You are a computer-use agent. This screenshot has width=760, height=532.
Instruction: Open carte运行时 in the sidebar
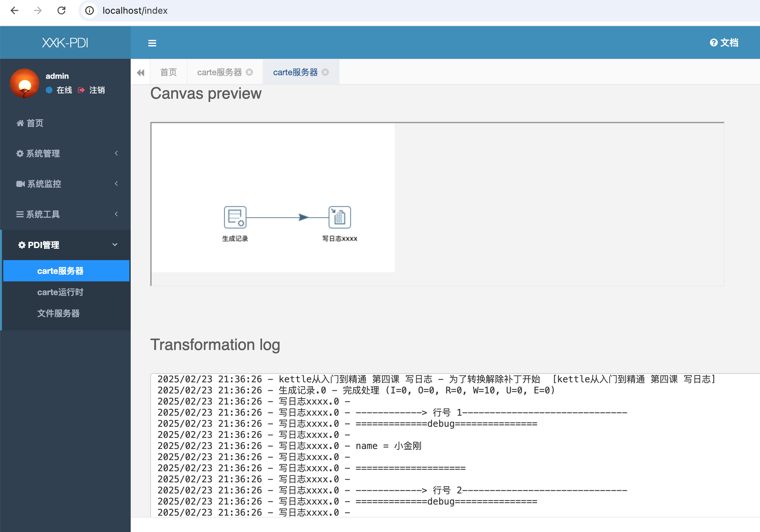point(60,292)
